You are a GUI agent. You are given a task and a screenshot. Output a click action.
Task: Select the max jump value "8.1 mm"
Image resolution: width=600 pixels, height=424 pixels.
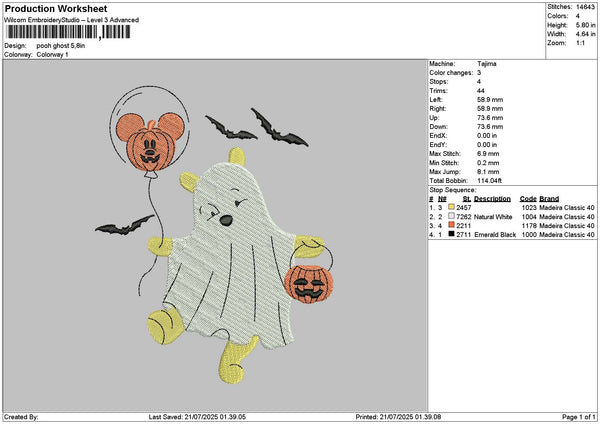(x=488, y=172)
